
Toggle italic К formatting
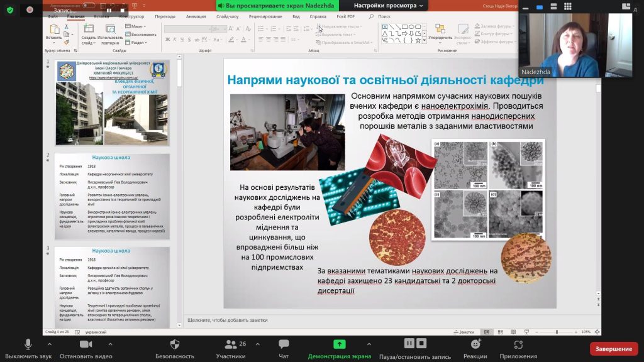pyautogui.click(x=175, y=40)
